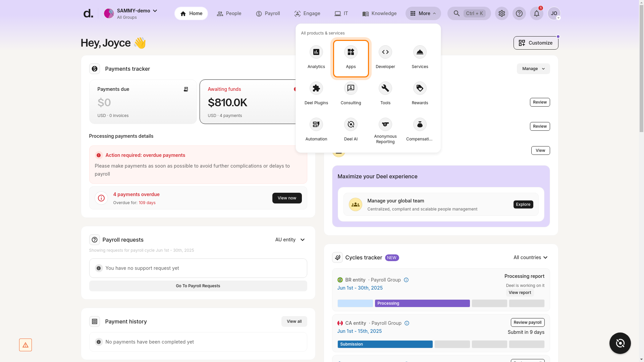The width and height of the screenshot is (644, 362).
Task: Click View now for overdue payments
Action: point(287,198)
